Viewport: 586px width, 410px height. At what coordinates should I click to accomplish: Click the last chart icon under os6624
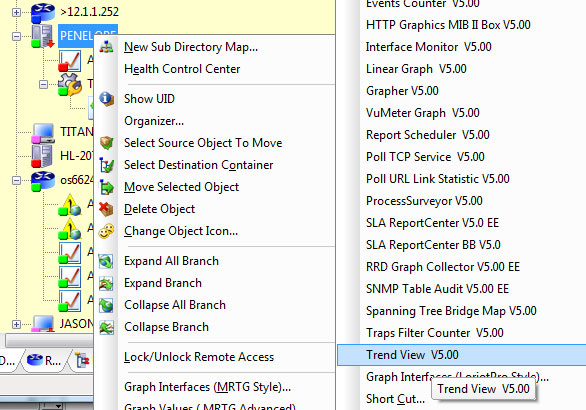[70, 301]
